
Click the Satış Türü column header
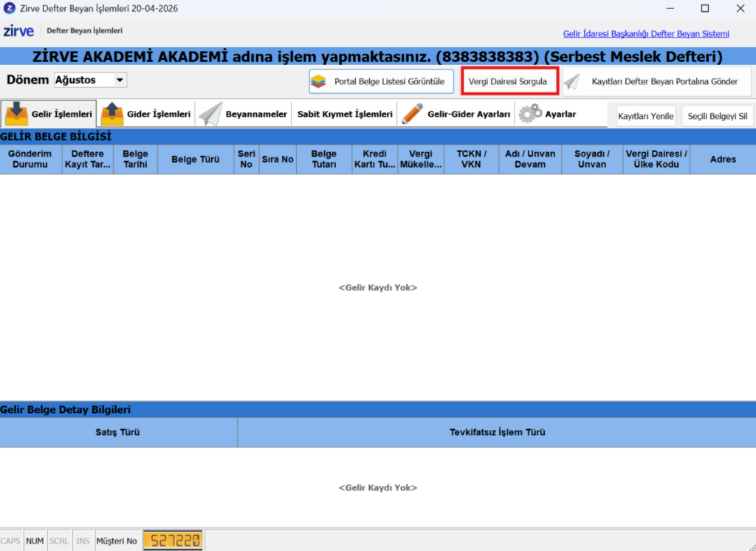(x=118, y=432)
